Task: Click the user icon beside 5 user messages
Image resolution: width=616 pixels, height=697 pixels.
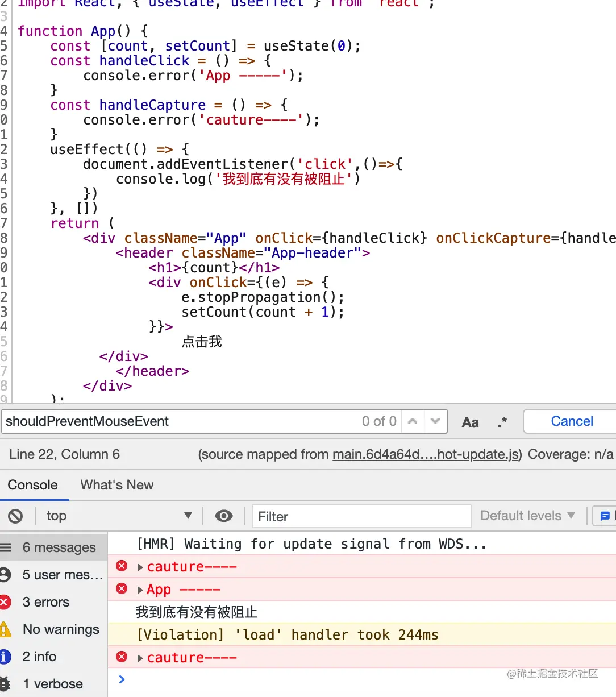Action: coord(5,575)
